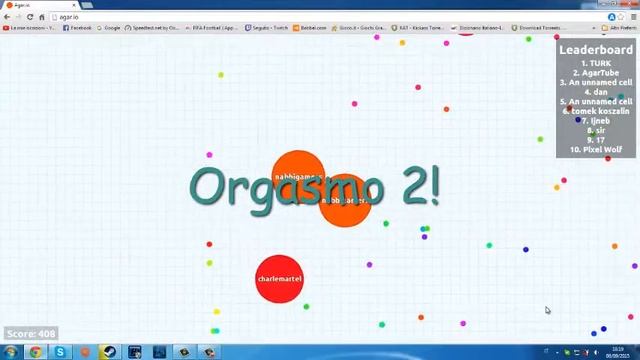Click the Leaderboard heading
Image resolution: width=640 pixels, height=360 pixels.
pos(596,50)
